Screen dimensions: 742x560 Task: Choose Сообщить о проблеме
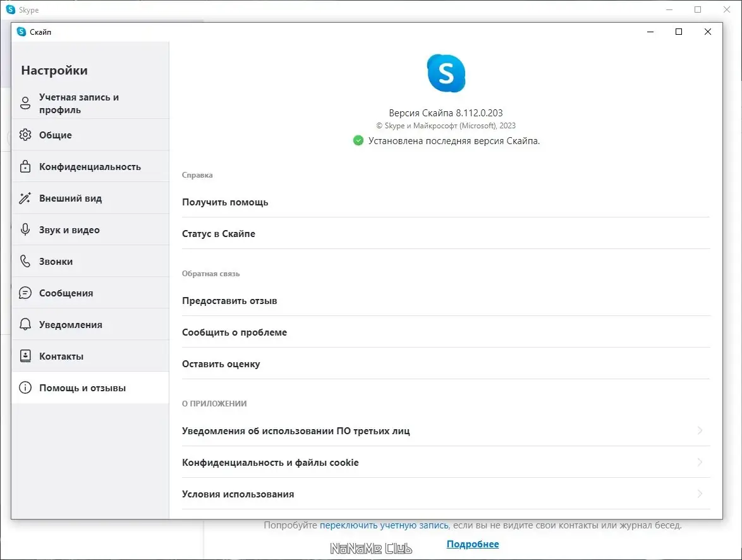(446, 332)
